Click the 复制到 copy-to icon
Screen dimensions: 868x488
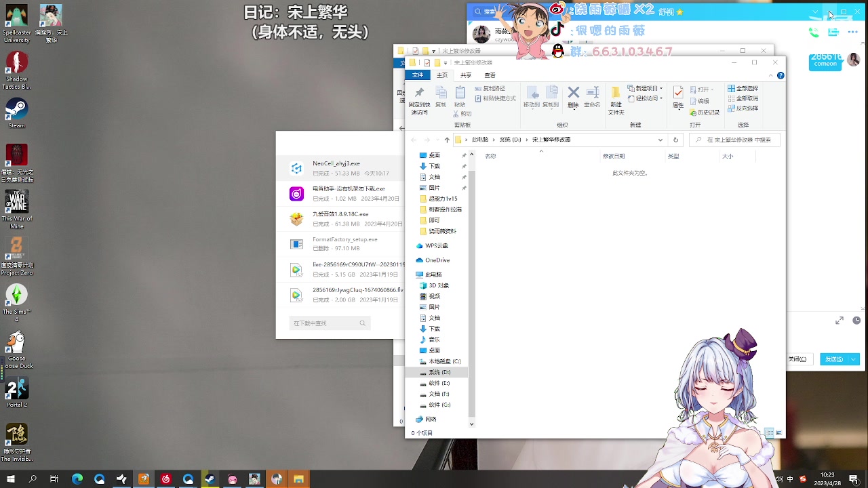(x=551, y=96)
